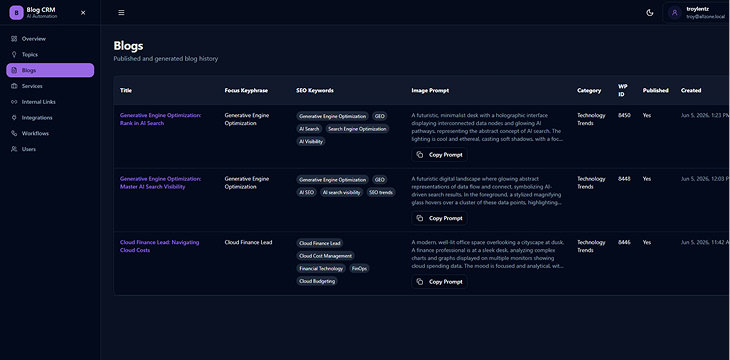This screenshot has height=360, width=730.
Task: Click the 'AI search visibility' keyword tag
Action: (341, 192)
